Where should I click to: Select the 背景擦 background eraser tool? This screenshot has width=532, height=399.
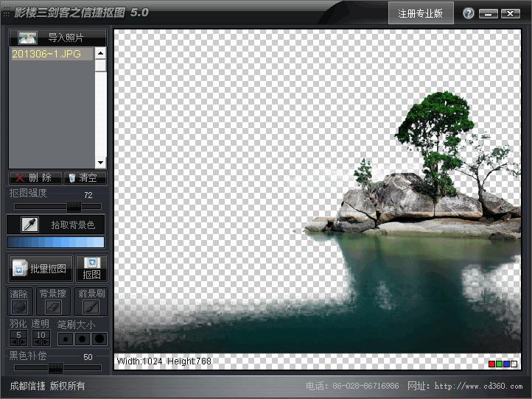click(x=53, y=307)
